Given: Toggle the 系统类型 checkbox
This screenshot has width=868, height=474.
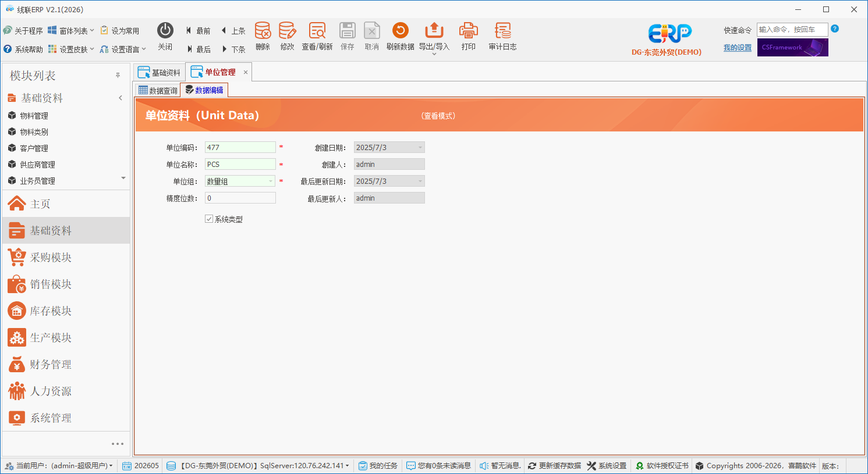Looking at the screenshot, I should 209,219.
